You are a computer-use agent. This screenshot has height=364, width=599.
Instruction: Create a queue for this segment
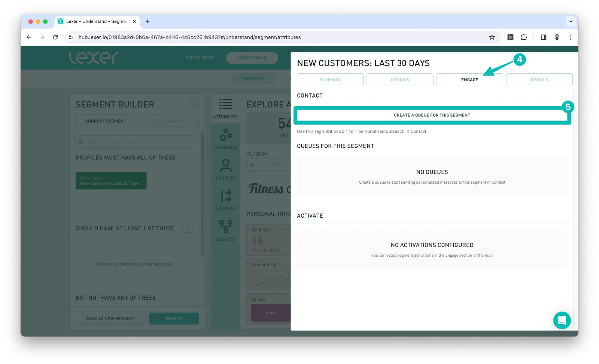[x=432, y=115]
